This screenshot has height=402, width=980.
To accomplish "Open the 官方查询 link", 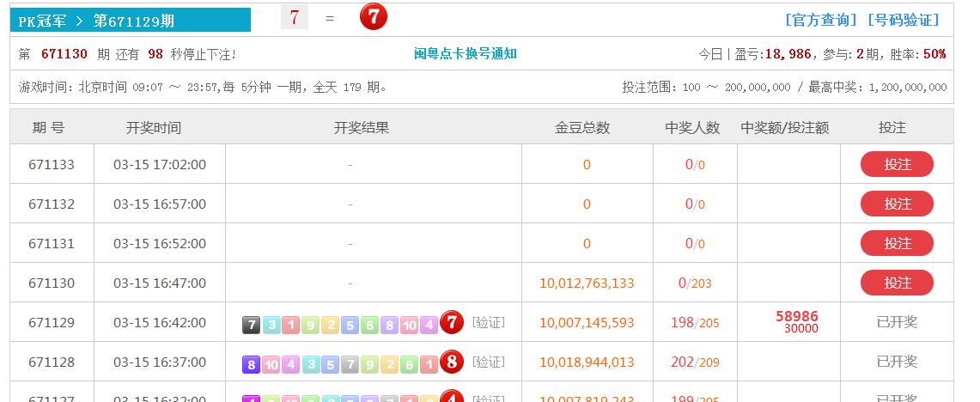I will pyautogui.click(x=821, y=20).
